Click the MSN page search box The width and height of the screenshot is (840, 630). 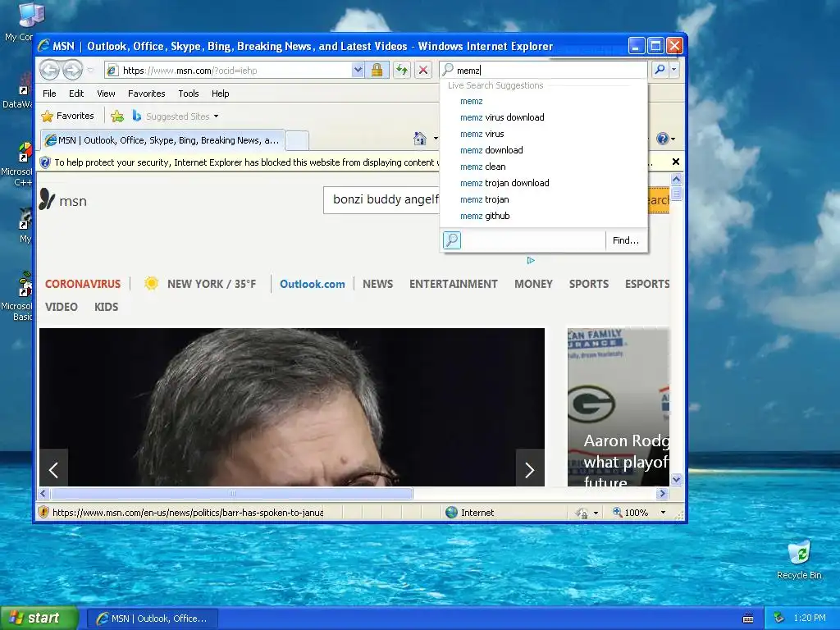pyautogui.click(x=382, y=200)
